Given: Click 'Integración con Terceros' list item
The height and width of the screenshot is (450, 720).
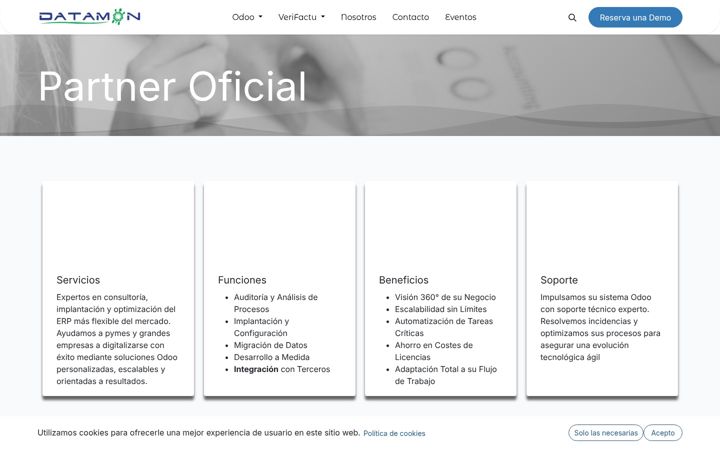Looking at the screenshot, I should [x=281, y=369].
